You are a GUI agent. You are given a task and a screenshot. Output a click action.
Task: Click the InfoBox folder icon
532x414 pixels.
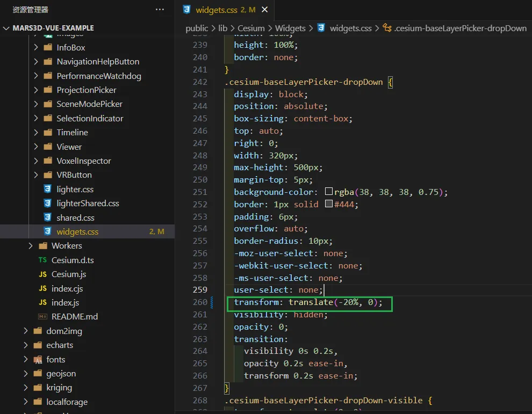pyautogui.click(x=48, y=47)
